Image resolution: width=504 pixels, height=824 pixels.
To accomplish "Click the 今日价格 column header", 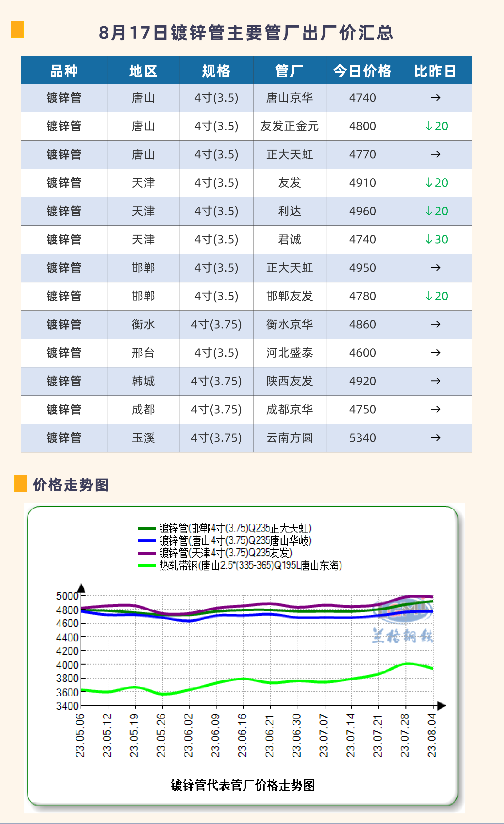I will tap(362, 70).
